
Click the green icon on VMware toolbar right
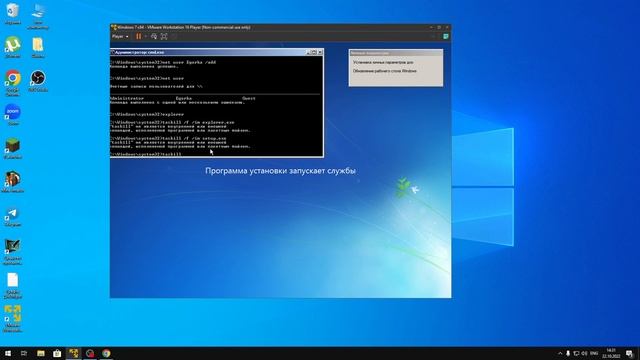coord(446,37)
